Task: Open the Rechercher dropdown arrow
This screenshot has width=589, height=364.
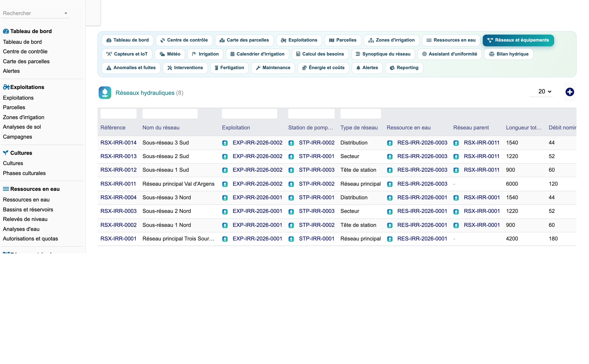Action: (x=66, y=13)
